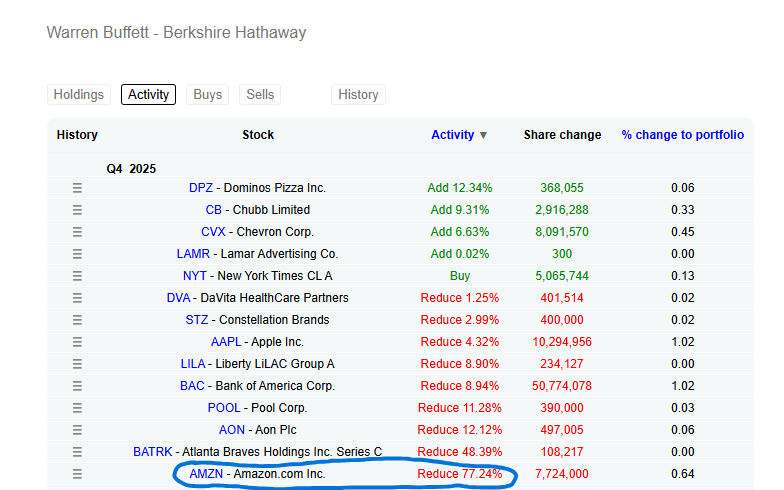The width and height of the screenshot is (784, 490).
Task: Open history menu icon for DVA row
Action: pos(77,298)
